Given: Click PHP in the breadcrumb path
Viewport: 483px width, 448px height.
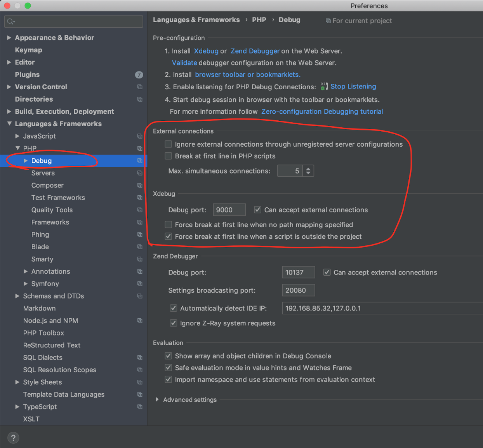Looking at the screenshot, I should tap(259, 20).
